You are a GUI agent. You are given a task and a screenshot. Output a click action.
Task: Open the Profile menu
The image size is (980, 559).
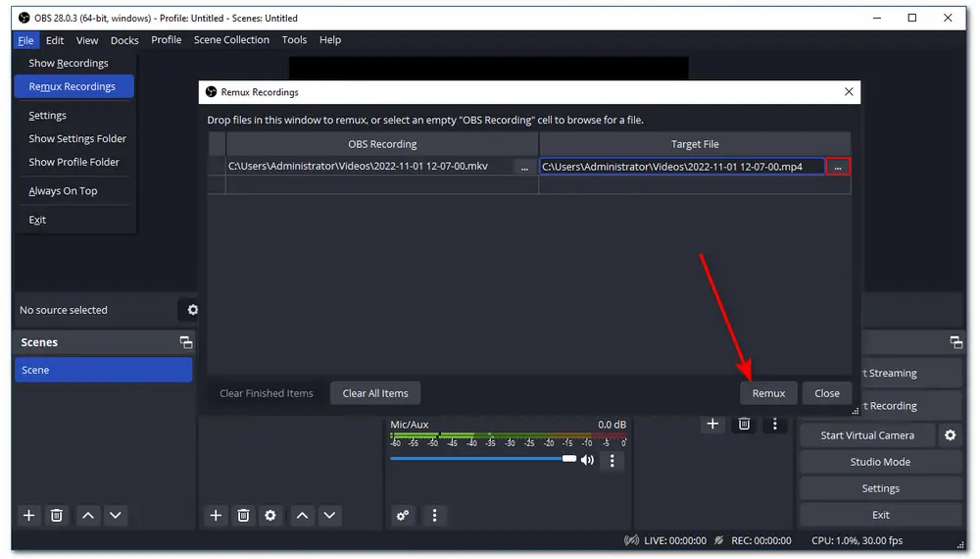pyautogui.click(x=167, y=39)
